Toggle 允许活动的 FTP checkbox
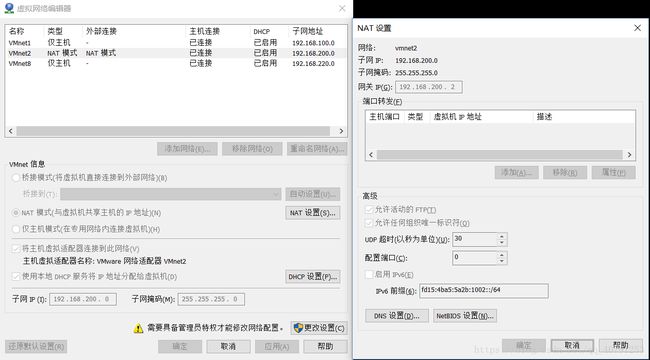The image size is (650, 360). pos(369,210)
